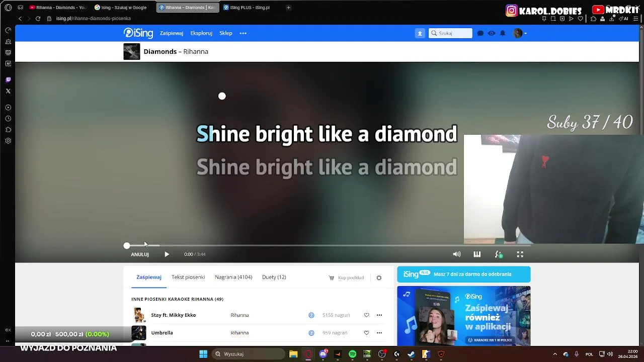This screenshot has width=644, height=362.
Task: Open history clock in Opera sidebar
Action: click(x=8, y=119)
